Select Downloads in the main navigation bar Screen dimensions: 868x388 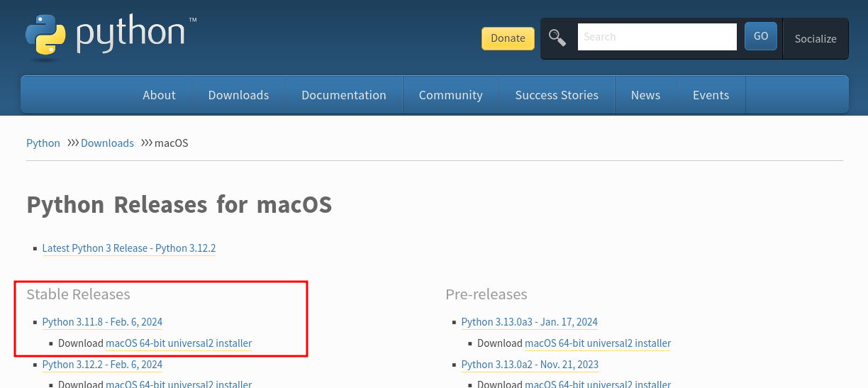pyautogui.click(x=238, y=95)
